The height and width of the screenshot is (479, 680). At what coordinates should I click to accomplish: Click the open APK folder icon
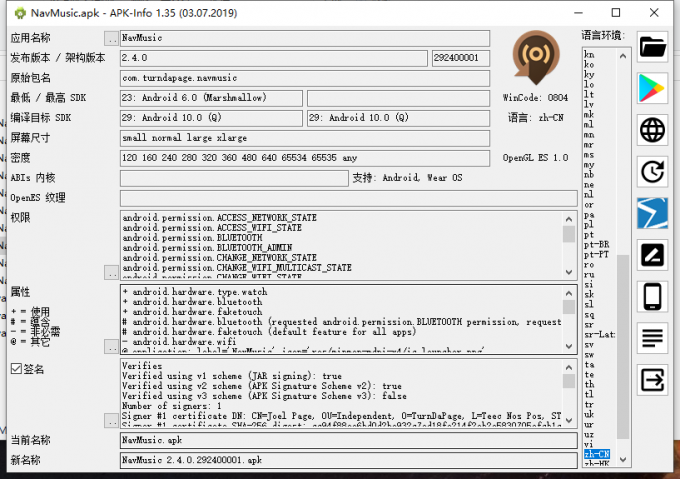point(652,47)
